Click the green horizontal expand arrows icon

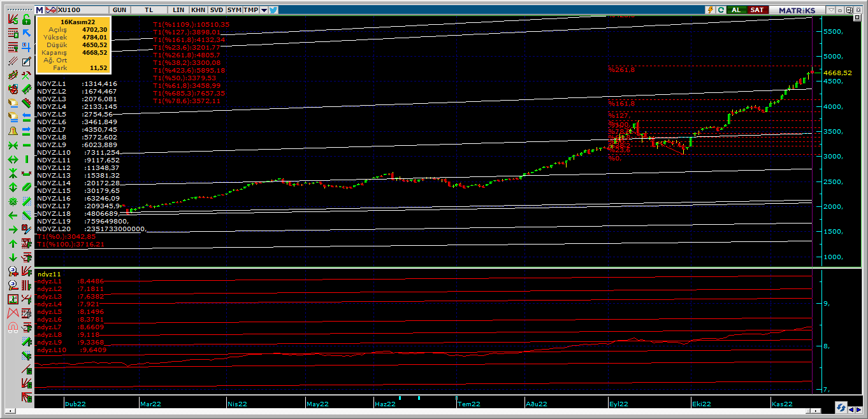click(x=13, y=159)
